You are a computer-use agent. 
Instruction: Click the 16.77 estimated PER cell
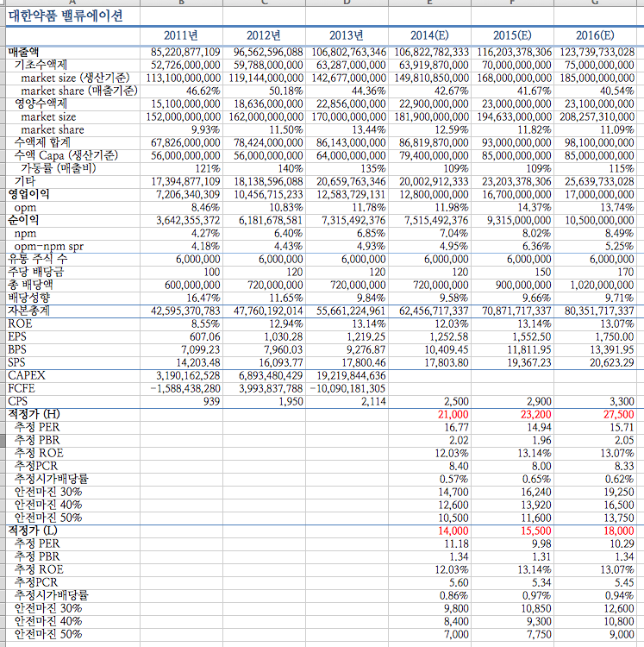pos(456,428)
